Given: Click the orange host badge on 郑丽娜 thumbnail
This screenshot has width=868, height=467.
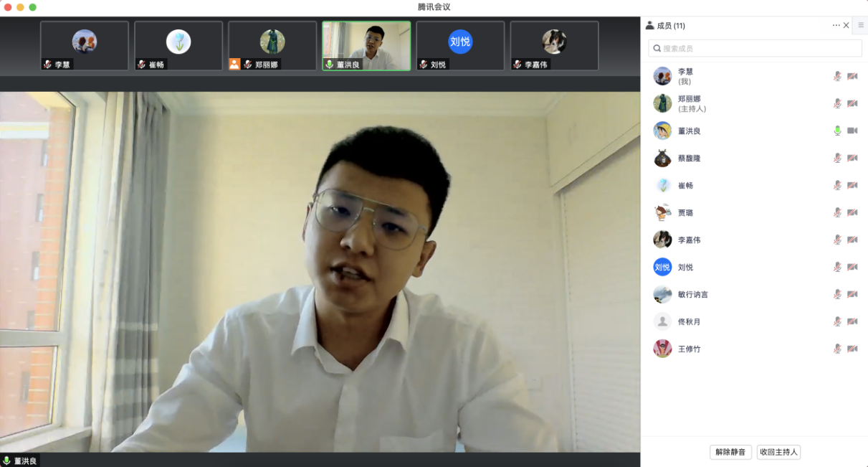Looking at the screenshot, I should tap(234, 65).
